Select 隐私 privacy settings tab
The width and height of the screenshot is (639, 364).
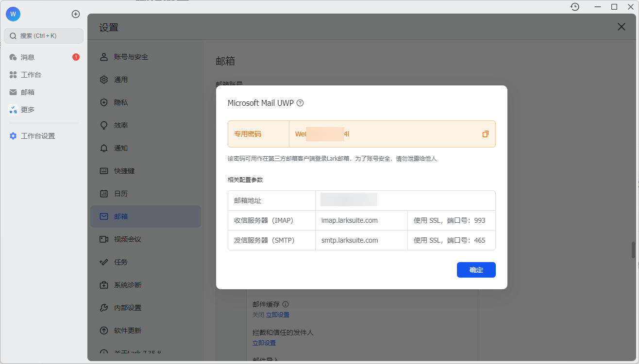point(121,102)
